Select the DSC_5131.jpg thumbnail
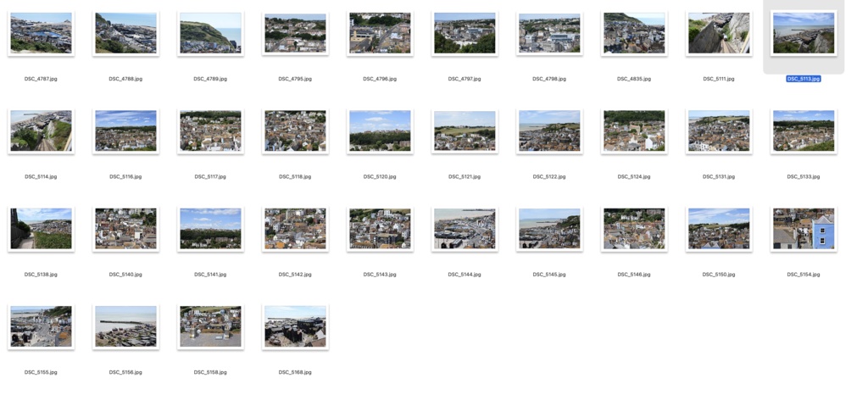The width and height of the screenshot is (868, 406). click(719, 131)
